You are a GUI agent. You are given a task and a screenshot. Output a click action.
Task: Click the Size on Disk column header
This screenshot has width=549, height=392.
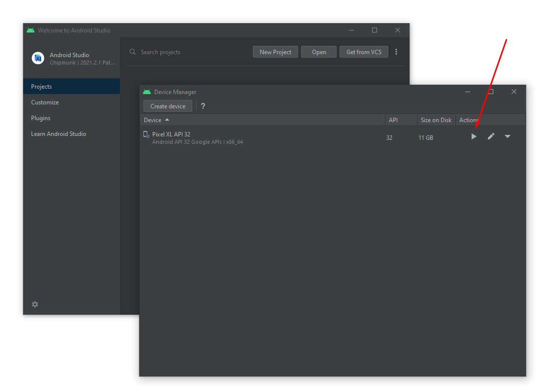(436, 120)
